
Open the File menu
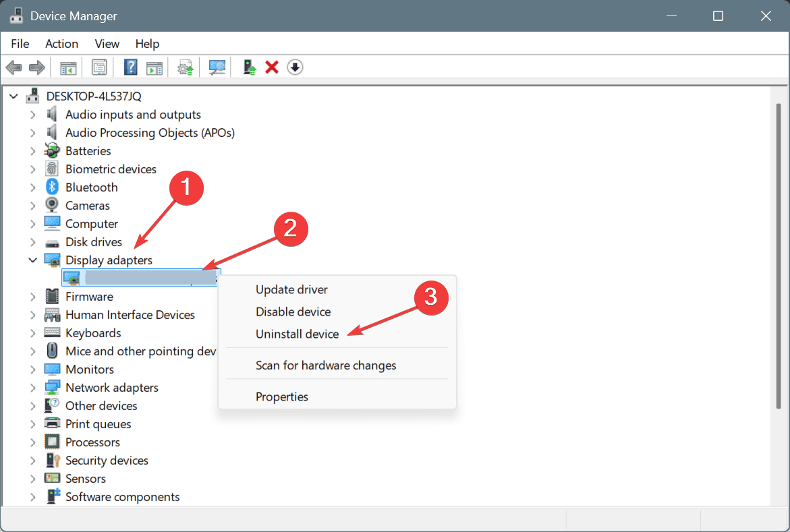coord(20,44)
